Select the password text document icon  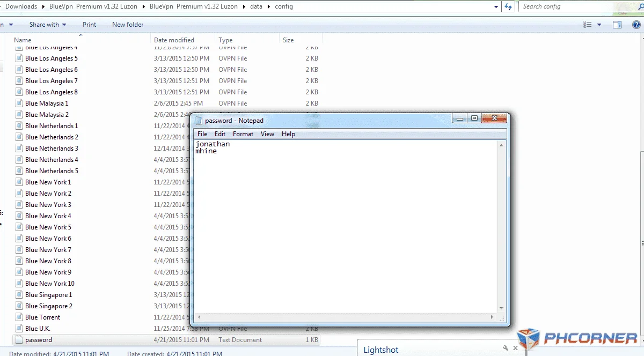[19, 340]
